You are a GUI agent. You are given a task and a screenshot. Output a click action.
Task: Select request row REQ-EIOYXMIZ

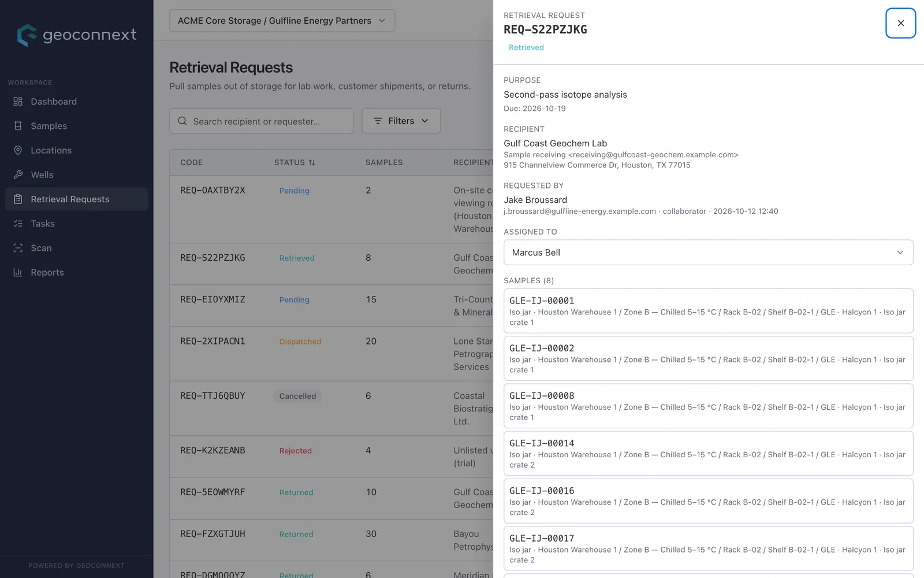331,306
